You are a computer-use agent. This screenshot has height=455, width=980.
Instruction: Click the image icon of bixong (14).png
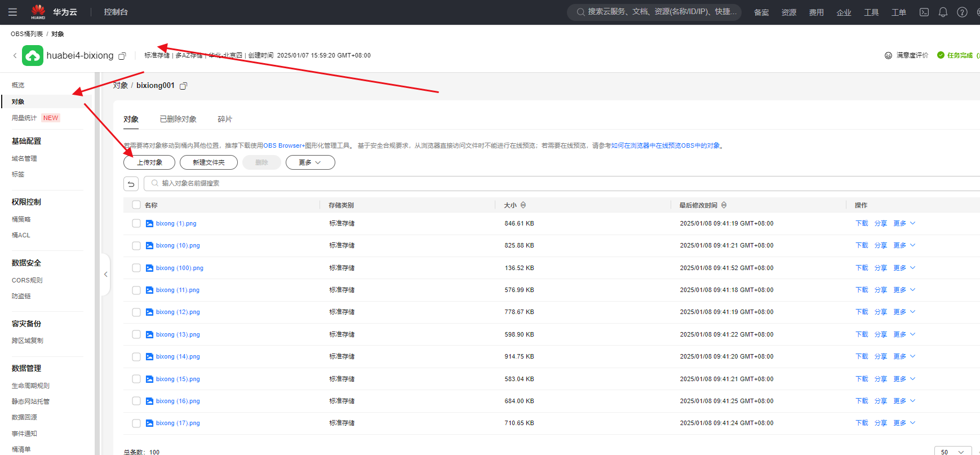point(149,357)
